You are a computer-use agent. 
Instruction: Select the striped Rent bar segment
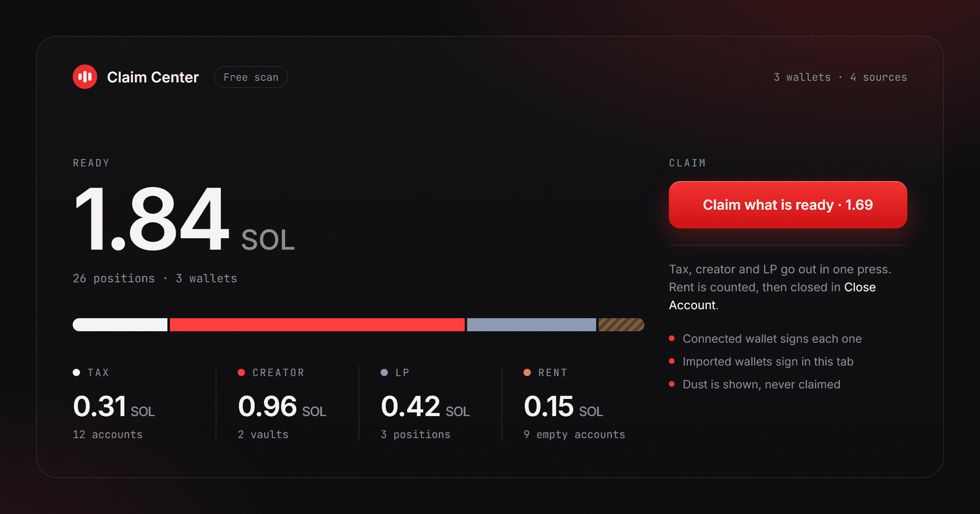[621, 325]
